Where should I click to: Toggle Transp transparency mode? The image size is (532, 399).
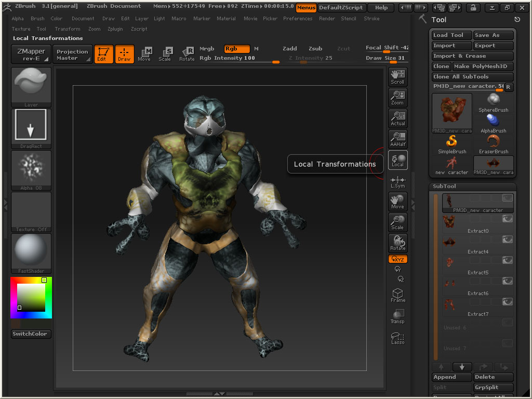pos(397,316)
